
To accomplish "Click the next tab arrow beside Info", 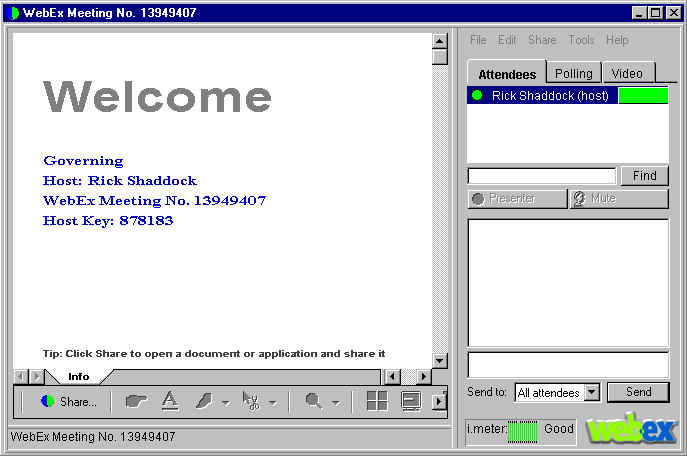I will [36, 377].
